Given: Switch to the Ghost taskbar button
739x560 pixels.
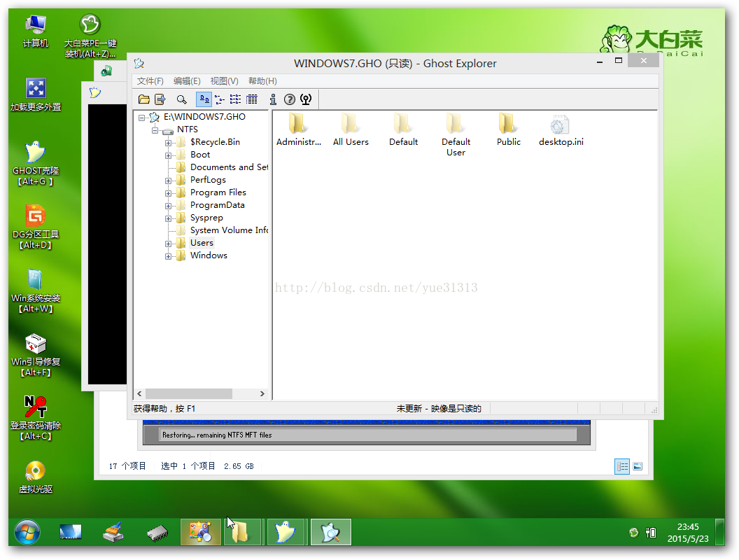Looking at the screenshot, I should (286, 532).
